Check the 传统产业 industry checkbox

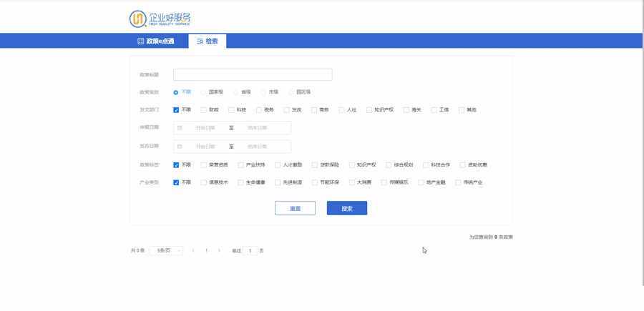coord(458,182)
